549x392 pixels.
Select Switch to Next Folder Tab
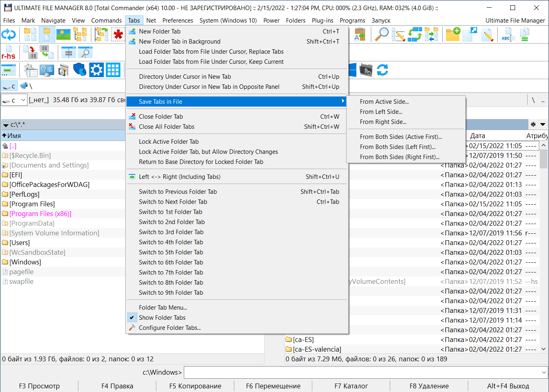pos(237,202)
